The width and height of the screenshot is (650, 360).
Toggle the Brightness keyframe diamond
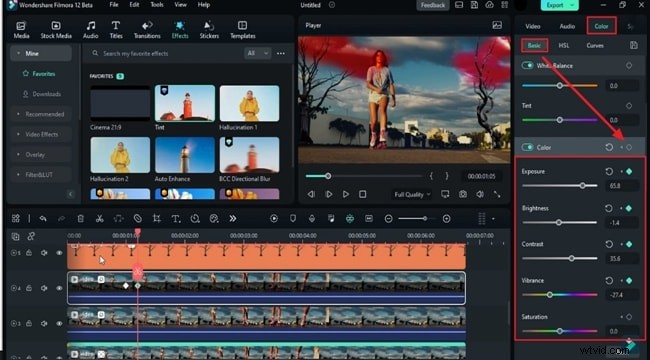tap(629, 208)
